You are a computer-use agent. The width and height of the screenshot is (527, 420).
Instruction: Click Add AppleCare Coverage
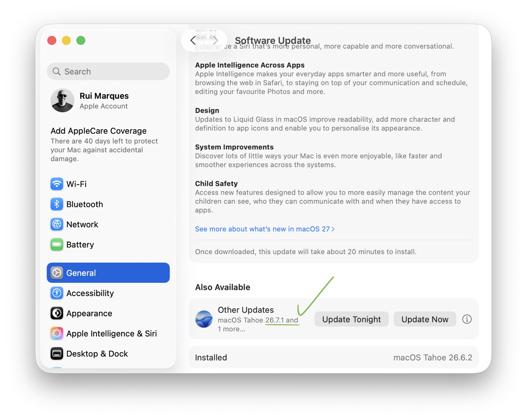99,131
